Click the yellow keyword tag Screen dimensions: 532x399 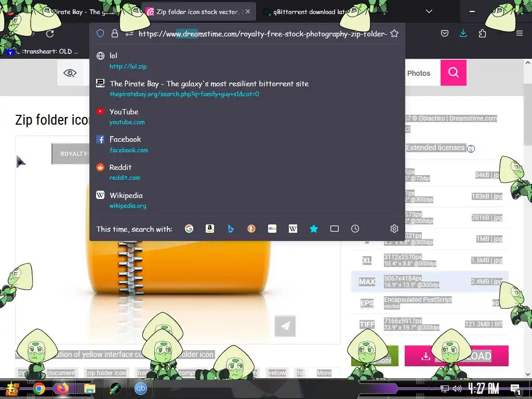(277, 373)
